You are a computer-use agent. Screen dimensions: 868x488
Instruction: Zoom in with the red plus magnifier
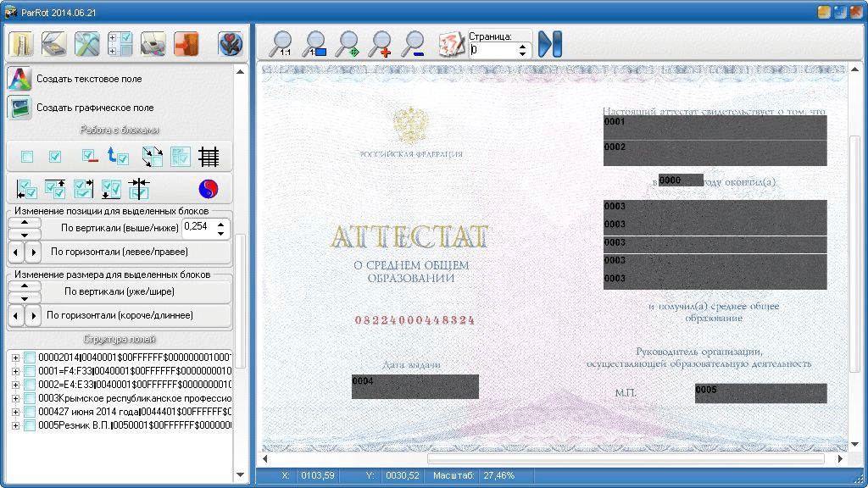(x=381, y=44)
